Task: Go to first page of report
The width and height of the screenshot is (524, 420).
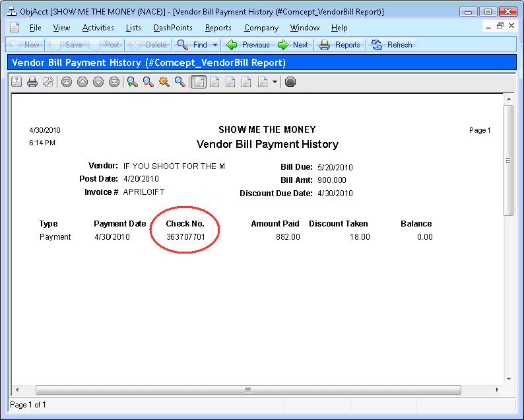Action: pyautogui.click(x=66, y=82)
